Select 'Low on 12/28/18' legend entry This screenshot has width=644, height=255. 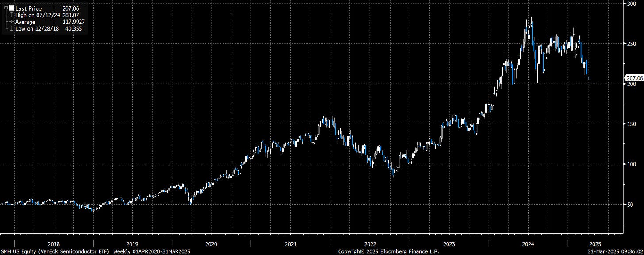coord(37,28)
